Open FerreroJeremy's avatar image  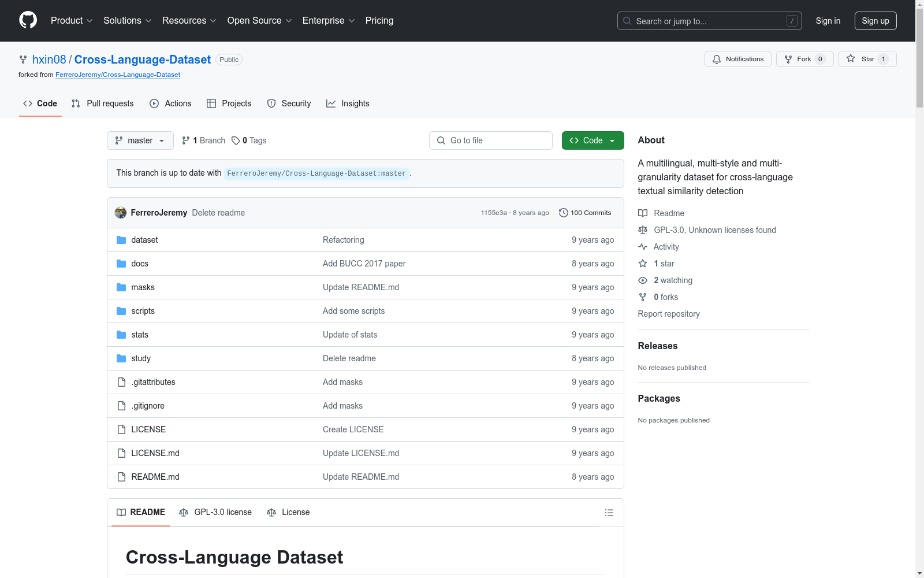tap(121, 213)
